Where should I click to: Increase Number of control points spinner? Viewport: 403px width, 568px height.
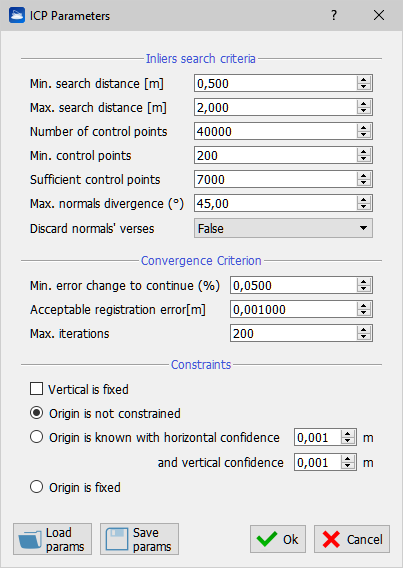coord(364,128)
